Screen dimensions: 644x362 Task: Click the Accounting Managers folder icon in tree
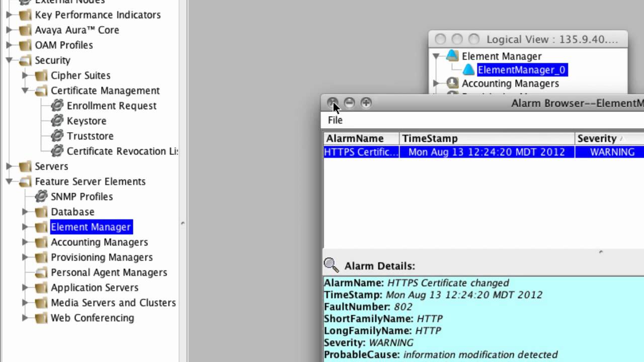41,242
